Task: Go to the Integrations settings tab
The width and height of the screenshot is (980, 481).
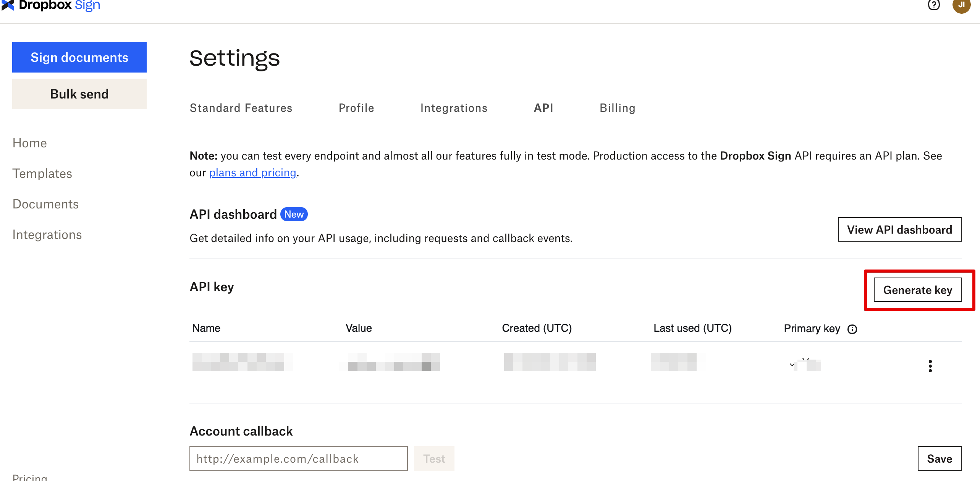Action: (454, 108)
